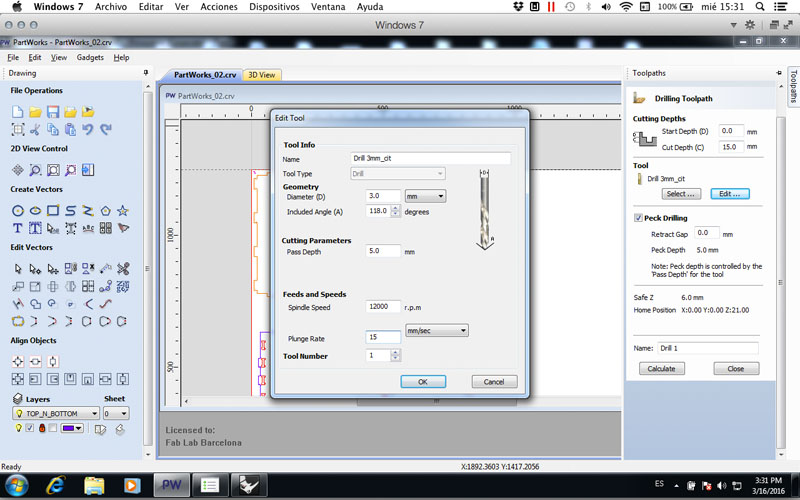The height and width of the screenshot is (500, 800).
Task: Click the Plunge Rate input field
Action: click(383, 337)
